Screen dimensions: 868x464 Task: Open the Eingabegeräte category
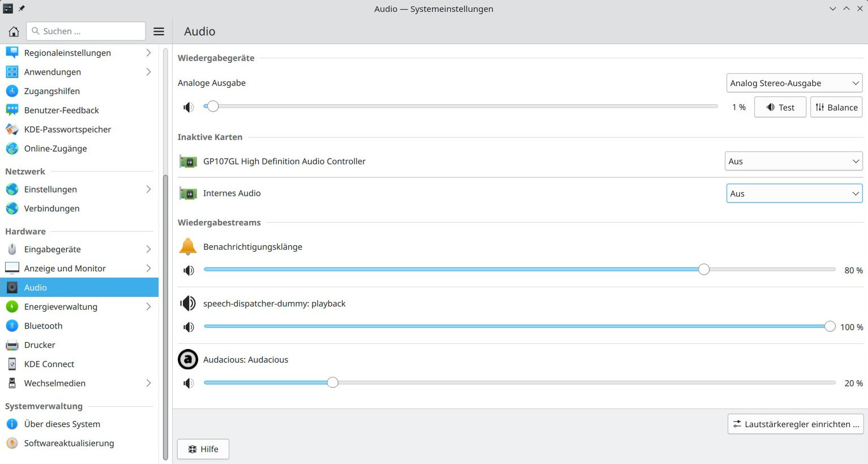[53, 249]
